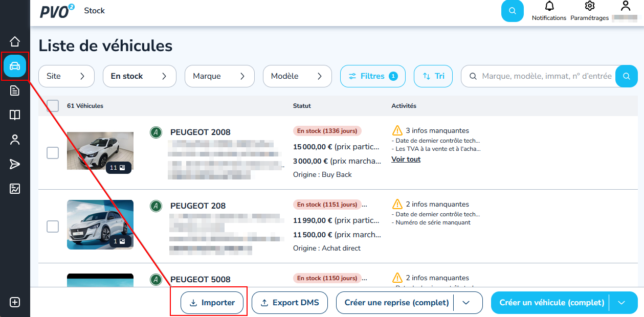
Task: Open the user profile icon
Action: [625, 6]
